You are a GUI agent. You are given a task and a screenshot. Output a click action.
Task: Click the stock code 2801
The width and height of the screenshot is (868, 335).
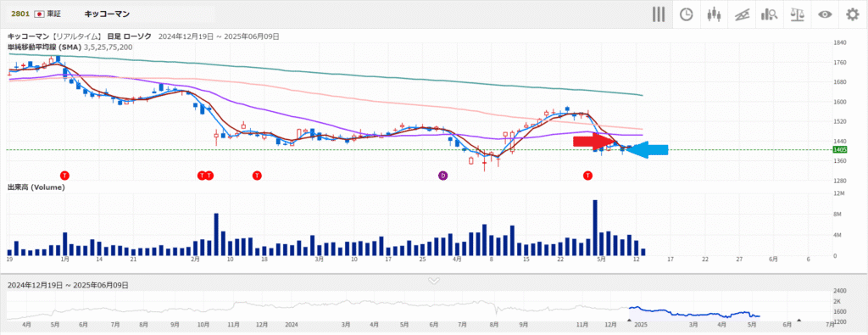click(x=20, y=14)
